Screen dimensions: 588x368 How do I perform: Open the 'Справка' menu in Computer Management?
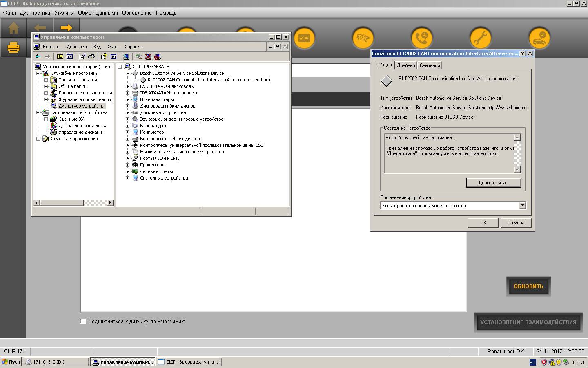tap(133, 47)
